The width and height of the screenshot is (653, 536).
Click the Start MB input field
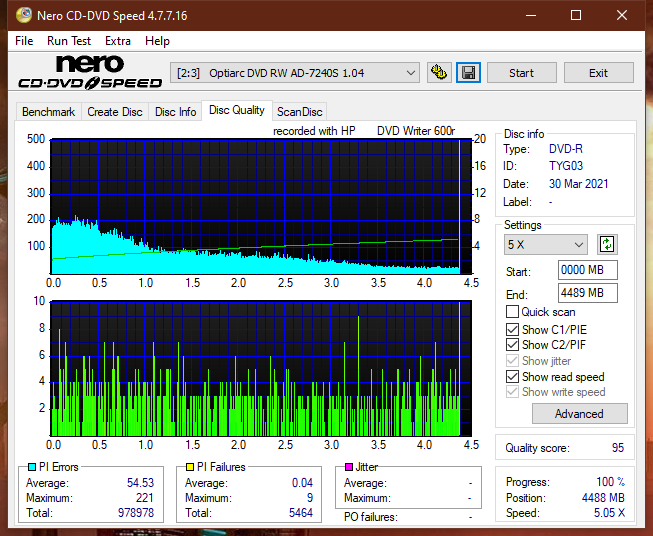point(588,270)
